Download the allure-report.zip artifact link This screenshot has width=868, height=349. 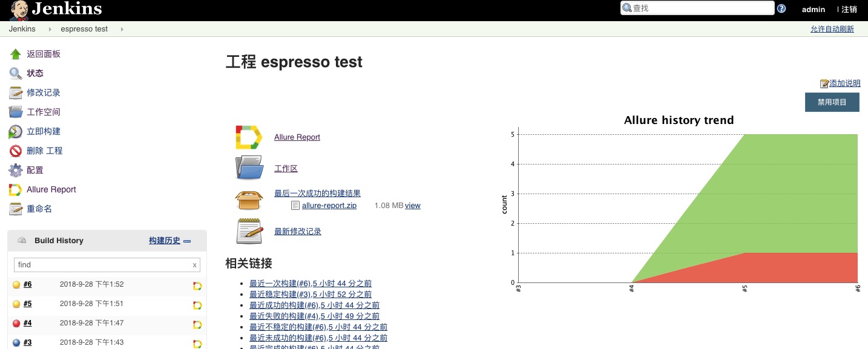(x=329, y=206)
